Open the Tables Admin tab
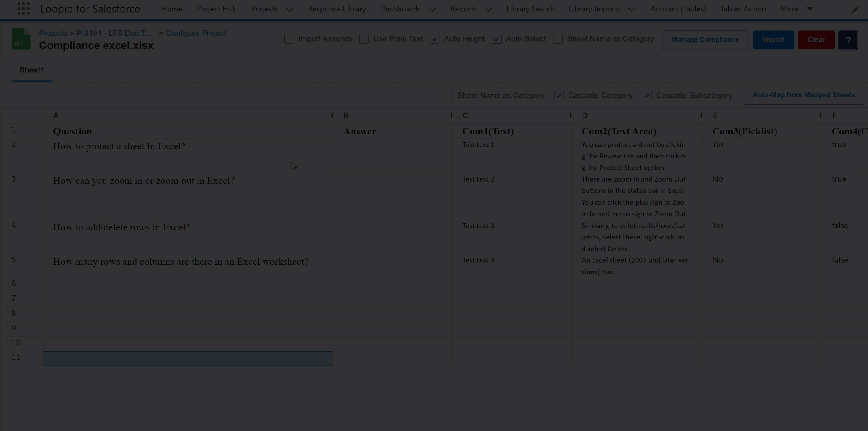 (743, 9)
